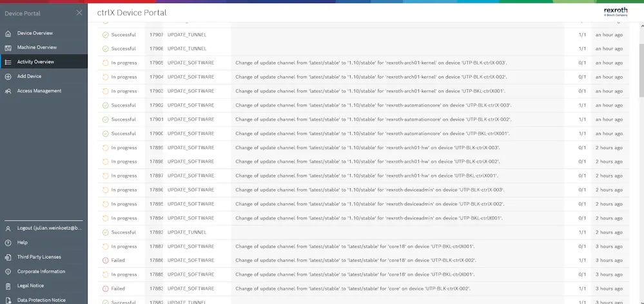This screenshot has width=644, height=304.
Task: Choose the Add Device menu label
Action: pyautogui.click(x=29, y=76)
